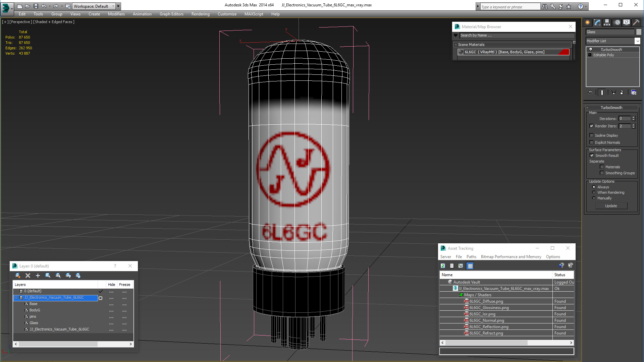Open the Display command panel tab

coord(626,22)
